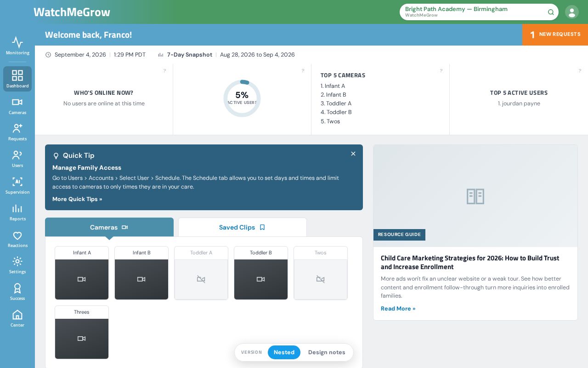Open the Infant A camera feed
The height and width of the screenshot is (368, 588).
pyautogui.click(x=82, y=273)
